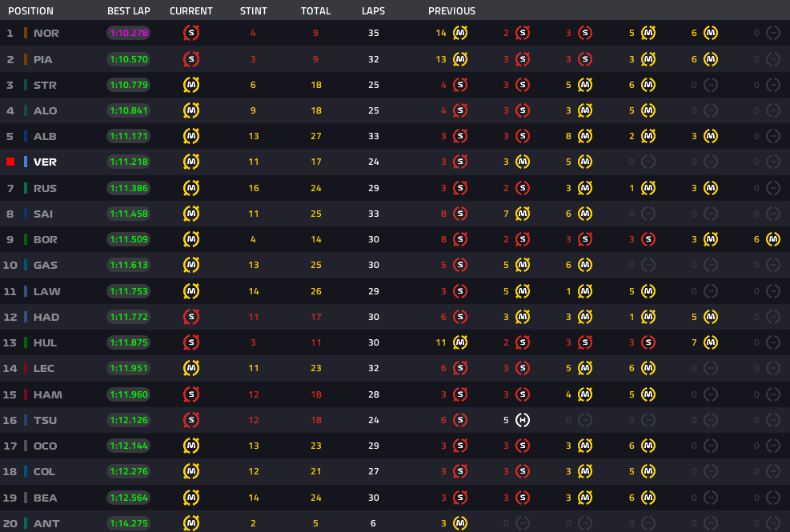Click the red square marker beside VER
790x532 pixels.
tap(10, 162)
